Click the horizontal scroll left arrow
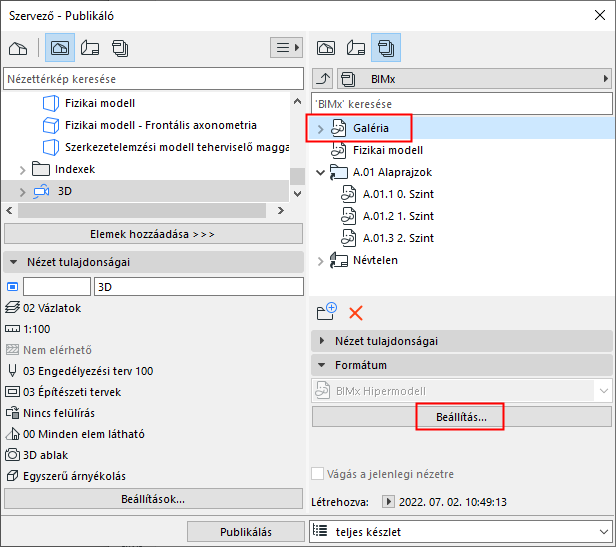616x547 pixels. coord(10,211)
